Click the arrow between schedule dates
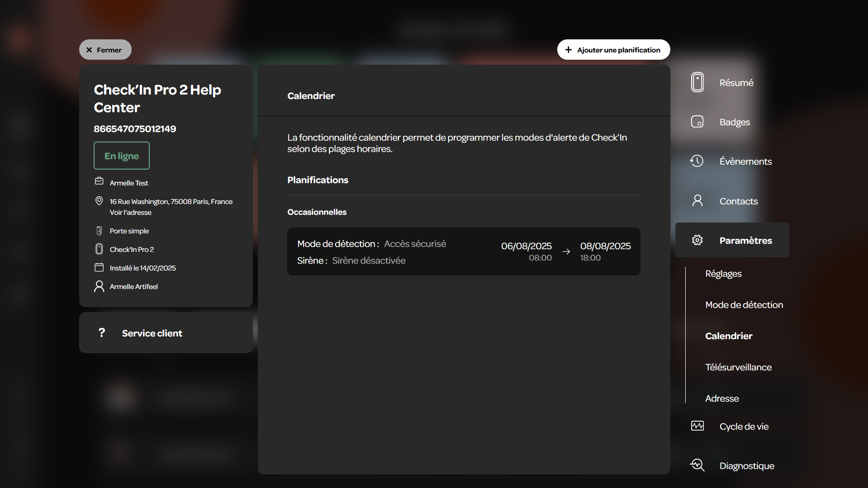This screenshot has height=488, width=868. 566,251
